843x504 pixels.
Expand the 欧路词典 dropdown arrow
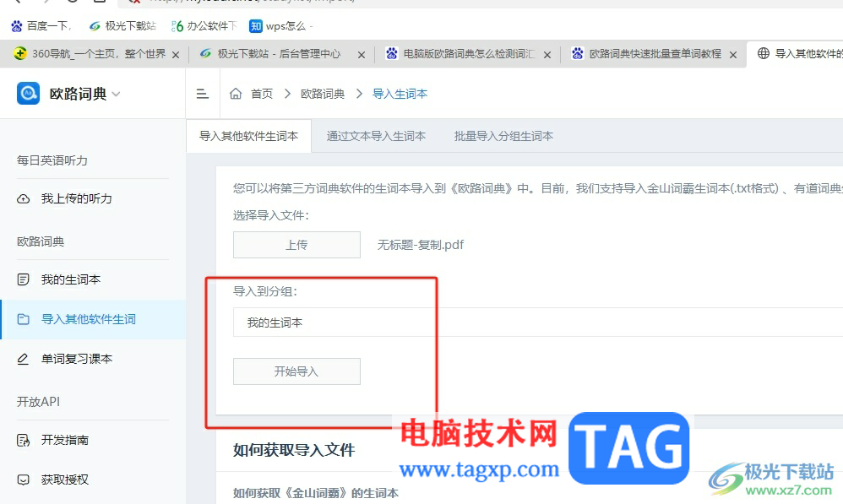coord(116,94)
